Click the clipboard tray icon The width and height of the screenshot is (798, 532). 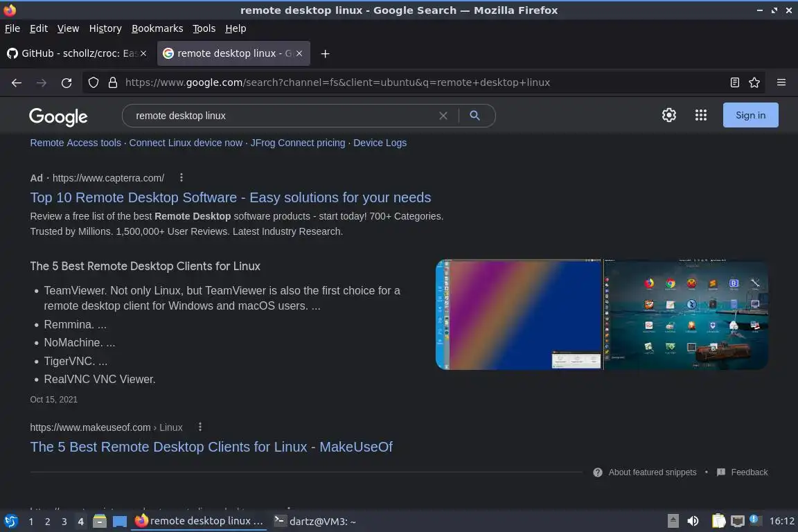click(718, 522)
